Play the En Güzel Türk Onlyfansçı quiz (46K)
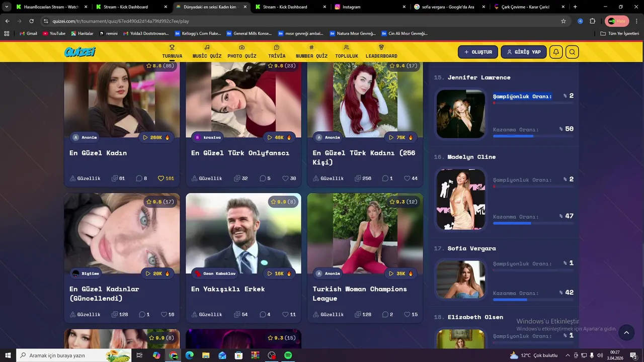The width and height of the screenshot is (644, 362). [280, 137]
